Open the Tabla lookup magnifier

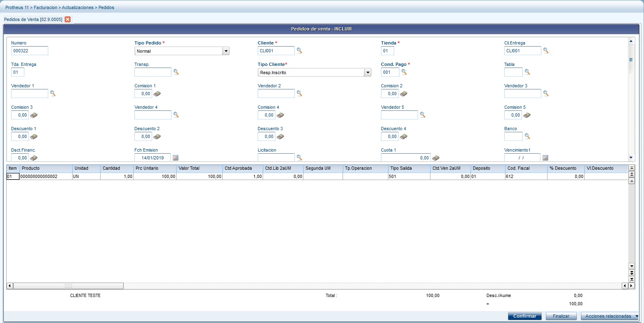[527, 72]
